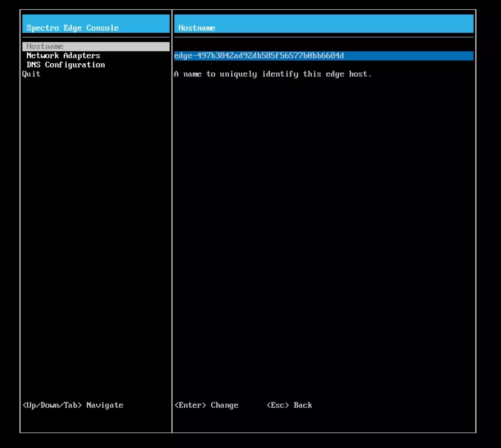
Task: Click the <Up/Down/Tab> Navigate hint
Action: pyautogui.click(x=73, y=405)
